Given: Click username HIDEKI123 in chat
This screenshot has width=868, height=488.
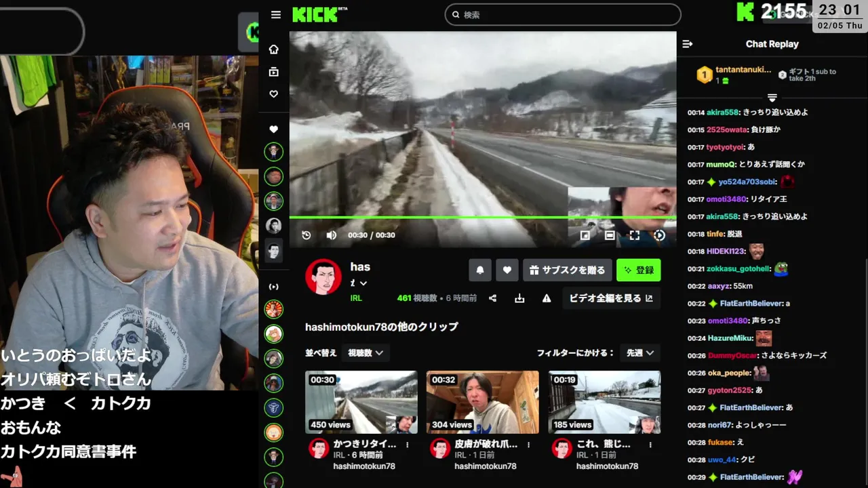Looking at the screenshot, I should tap(726, 251).
